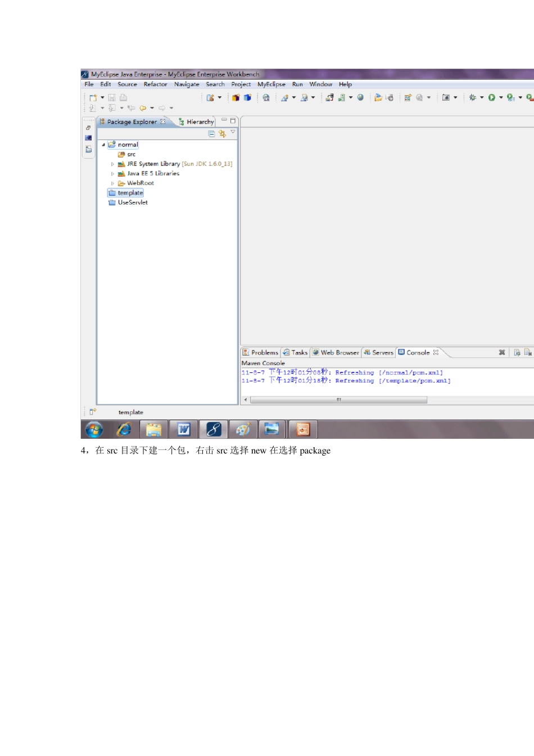The image size is (534, 756).
Task: Click the Save icon in toolbar
Action: click(112, 98)
